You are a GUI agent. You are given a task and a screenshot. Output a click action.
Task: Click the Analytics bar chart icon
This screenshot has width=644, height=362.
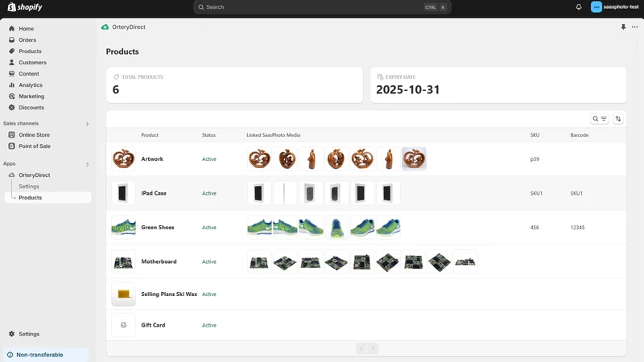coord(11,85)
